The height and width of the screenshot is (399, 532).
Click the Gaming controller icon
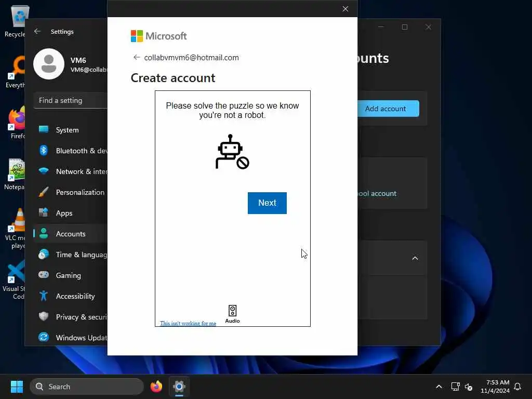(x=44, y=274)
